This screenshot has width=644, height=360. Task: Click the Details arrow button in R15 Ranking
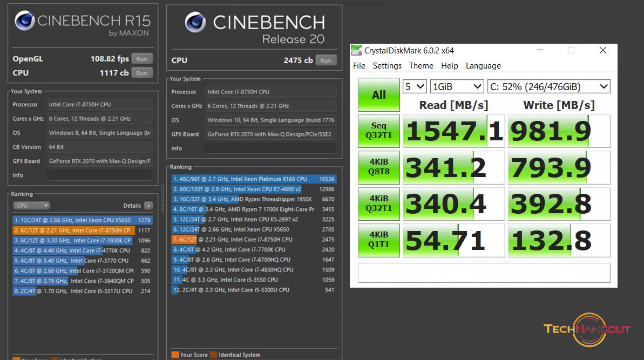[148, 205]
